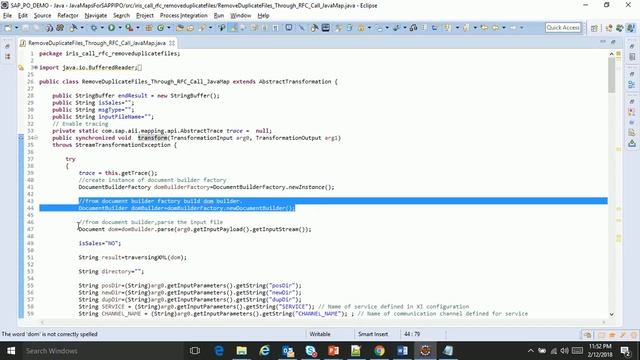Toggle the Mark Occurrences toolbar button
Screen dimensions: 640x360
[x=233, y=28]
